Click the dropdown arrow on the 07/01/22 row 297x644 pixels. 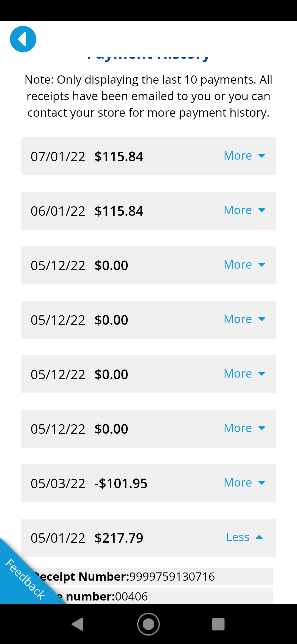tap(262, 156)
